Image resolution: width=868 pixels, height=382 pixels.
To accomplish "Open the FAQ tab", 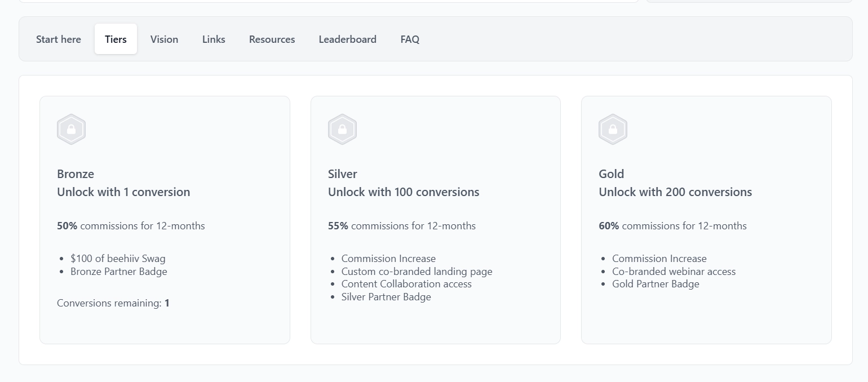I will pyautogui.click(x=410, y=39).
